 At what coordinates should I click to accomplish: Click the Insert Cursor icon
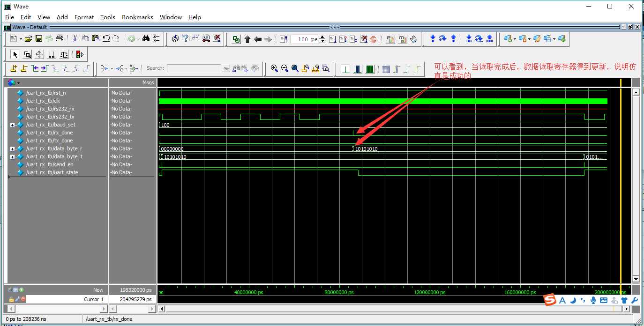pyautogui.click(x=13, y=69)
